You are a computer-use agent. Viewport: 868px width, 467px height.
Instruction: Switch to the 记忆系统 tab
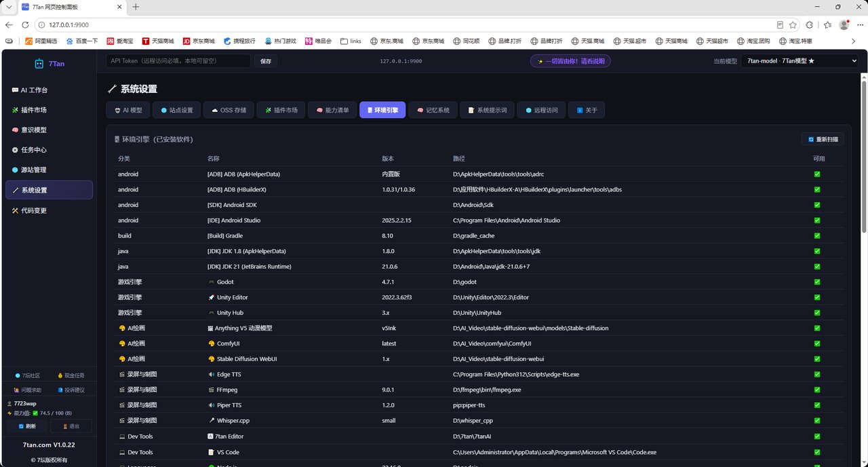click(433, 110)
